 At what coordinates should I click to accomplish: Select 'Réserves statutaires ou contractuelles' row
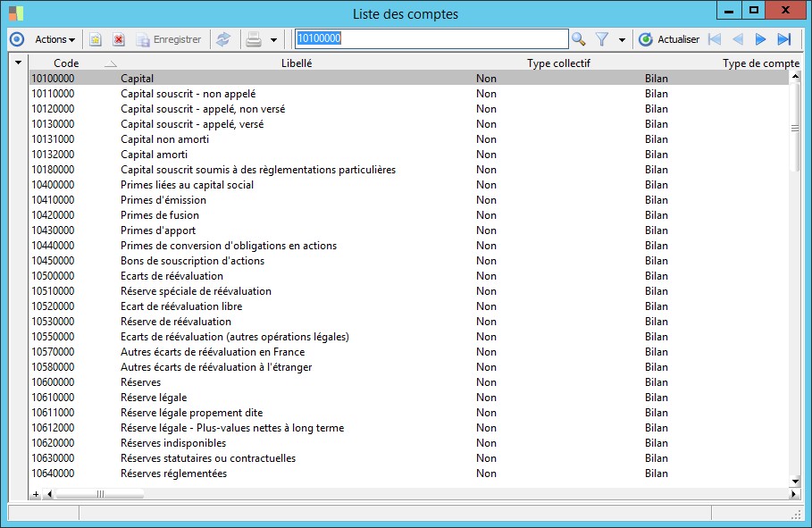coord(408,458)
